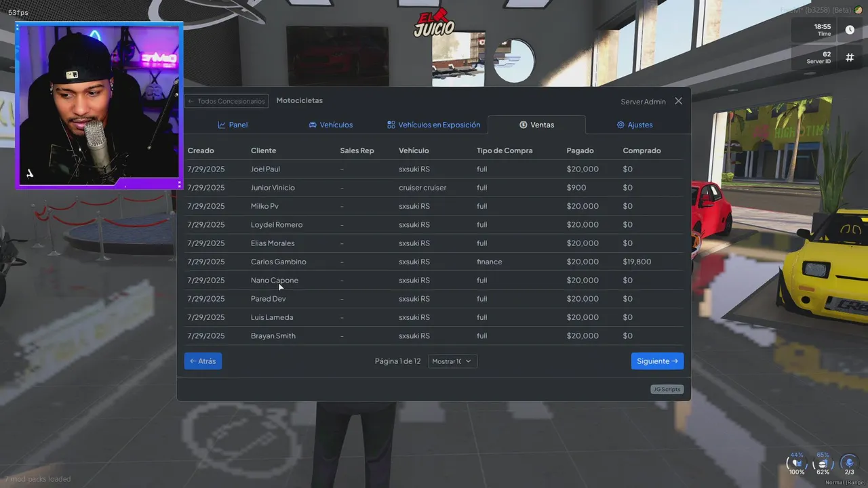
Task: Click the dollar icon beside Ventas
Action: [x=524, y=125]
